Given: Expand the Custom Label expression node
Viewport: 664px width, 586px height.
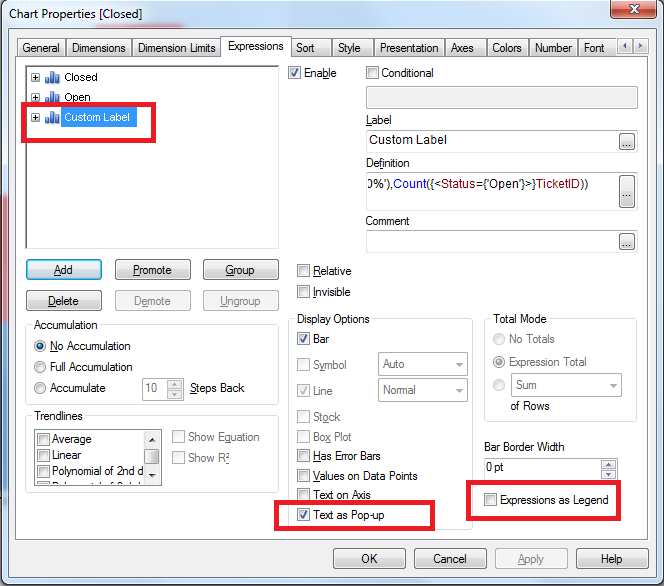Looking at the screenshot, I should 36,117.
